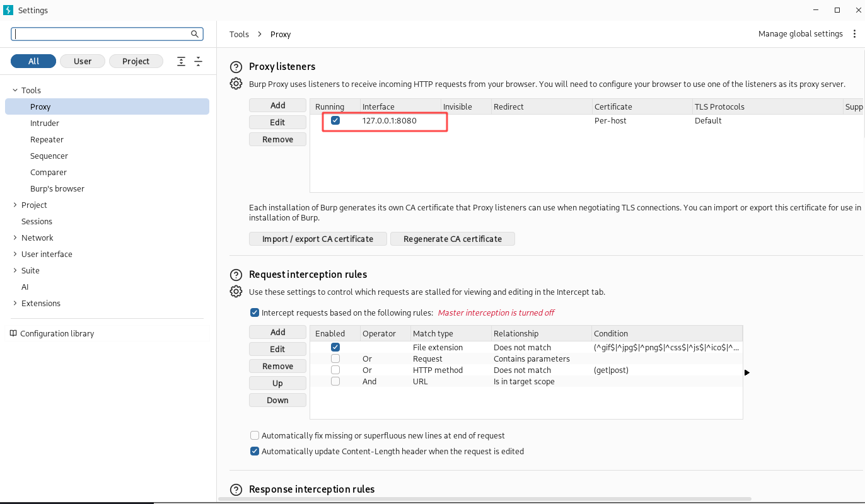Viewport: 865px width, 504px height.
Task: Click the expand all tree icon
Action: coord(182,61)
